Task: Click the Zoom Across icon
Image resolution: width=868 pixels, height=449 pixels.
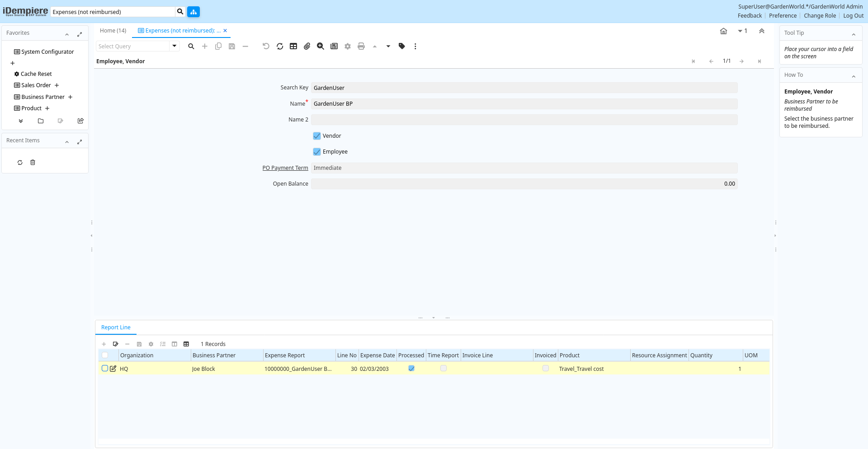Action: [x=321, y=46]
